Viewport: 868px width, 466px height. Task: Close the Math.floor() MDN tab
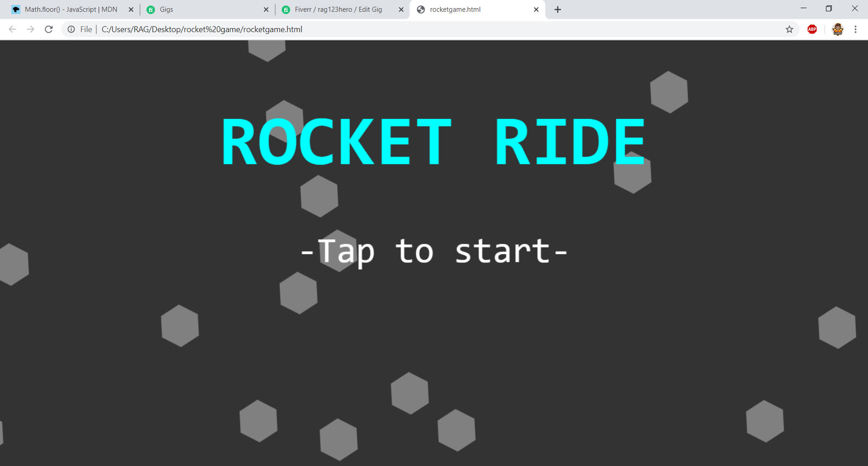(131, 10)
